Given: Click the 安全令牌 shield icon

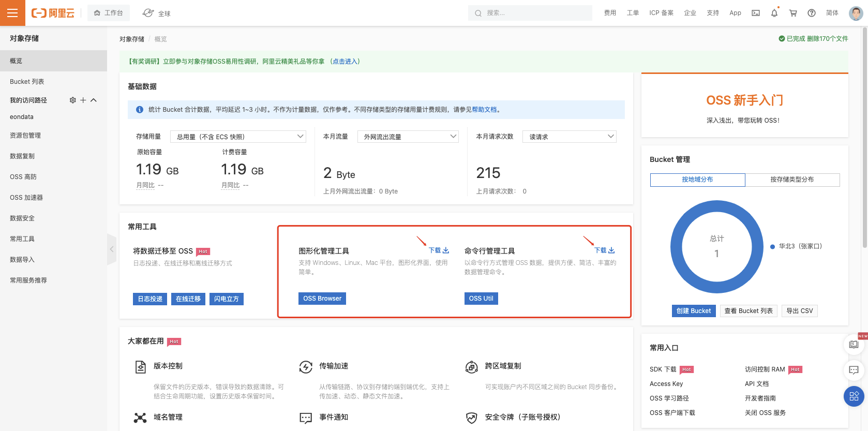Looking at the screenshot, I should click(x=472, y=418).
